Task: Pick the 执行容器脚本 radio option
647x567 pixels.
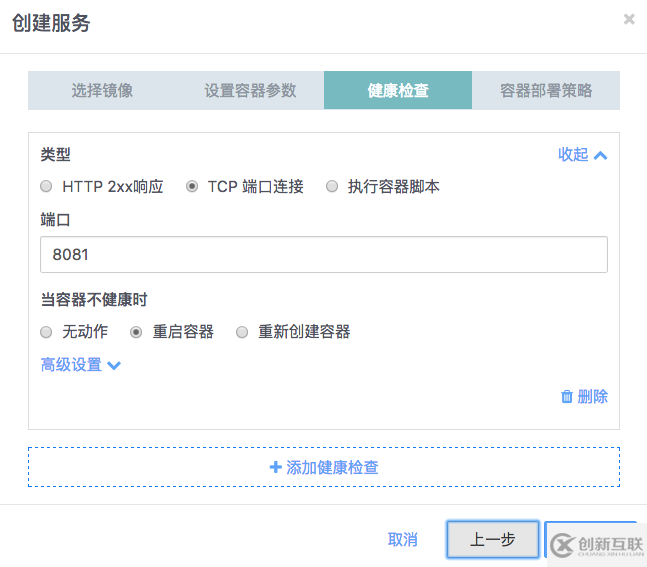Action: 332,187
